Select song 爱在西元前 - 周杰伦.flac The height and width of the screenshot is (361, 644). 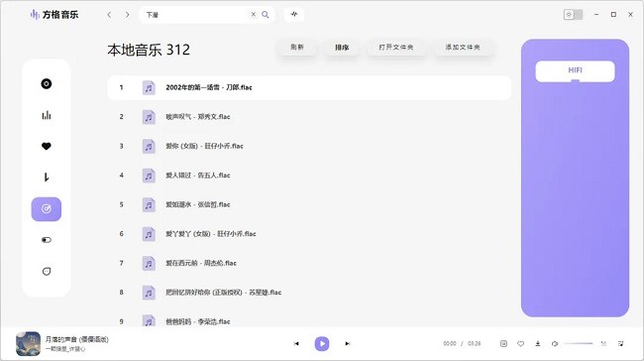[309, 263]
